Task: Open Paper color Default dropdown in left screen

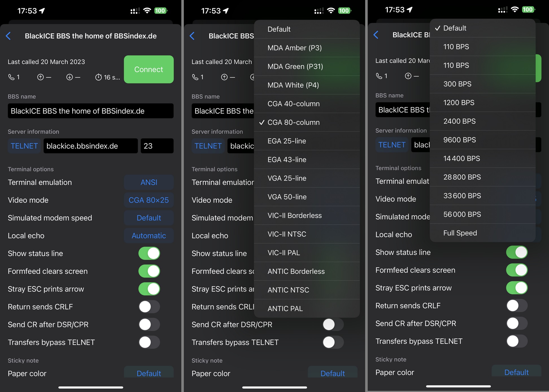Action: pyautogui.click(x=149, y=373)
